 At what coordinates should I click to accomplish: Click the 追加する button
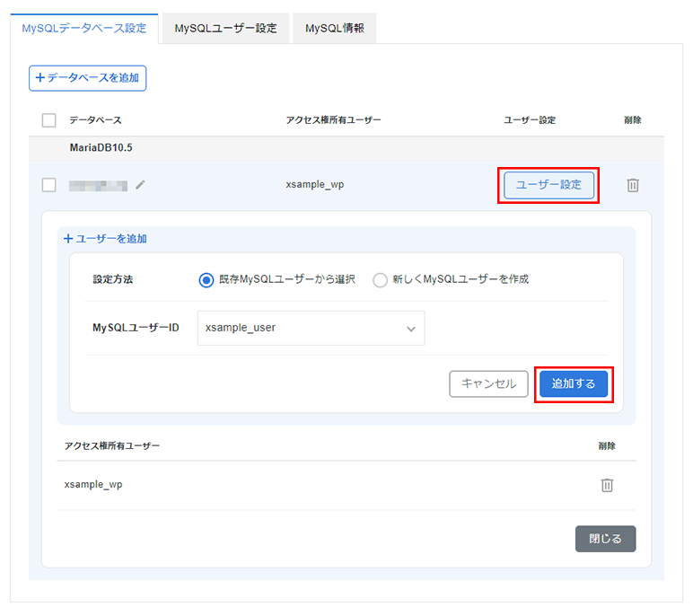(574, 383)
